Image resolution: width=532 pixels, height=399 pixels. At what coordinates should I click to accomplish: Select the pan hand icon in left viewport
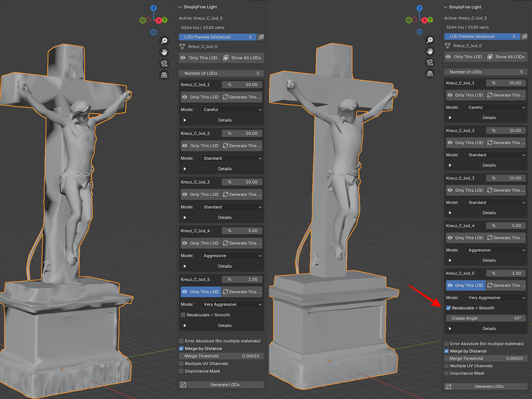(164, 52)
